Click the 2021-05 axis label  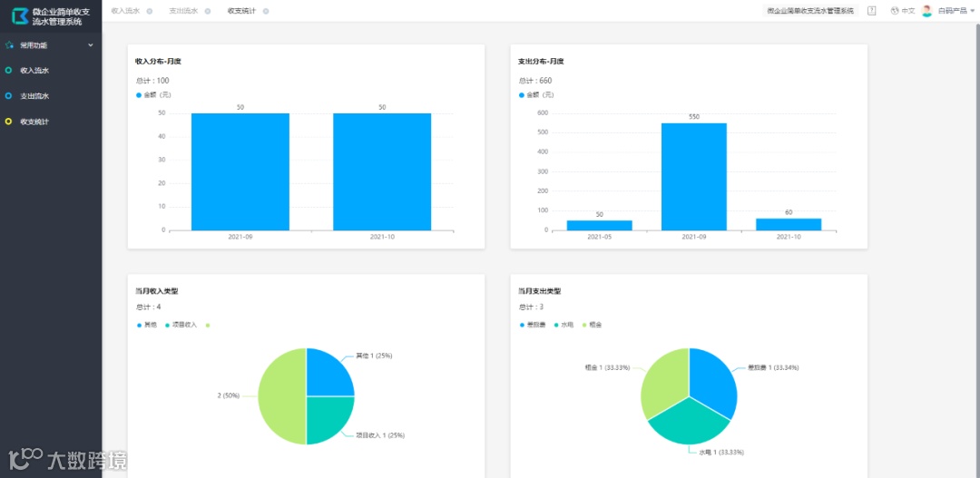(600, 237)
